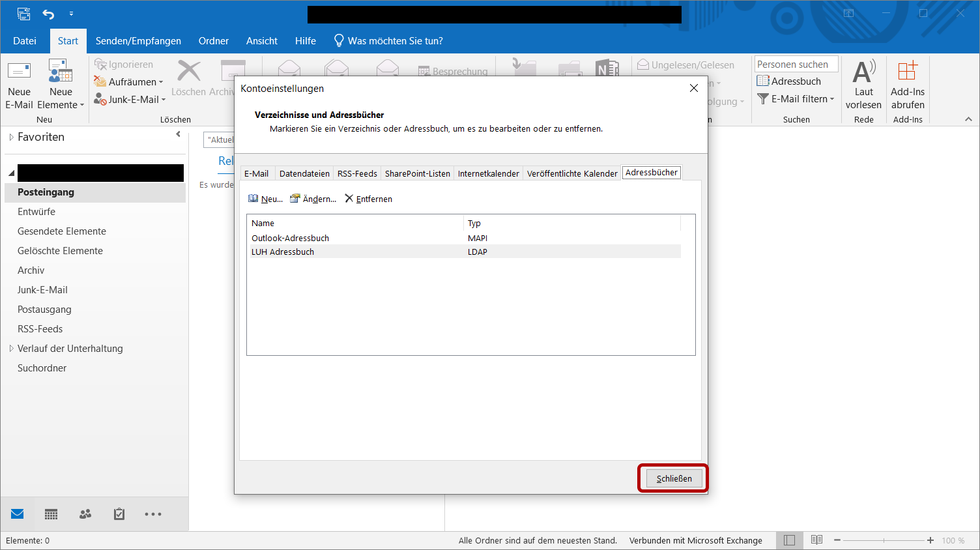Open more navigation options dots

click(x=153, y=514)
